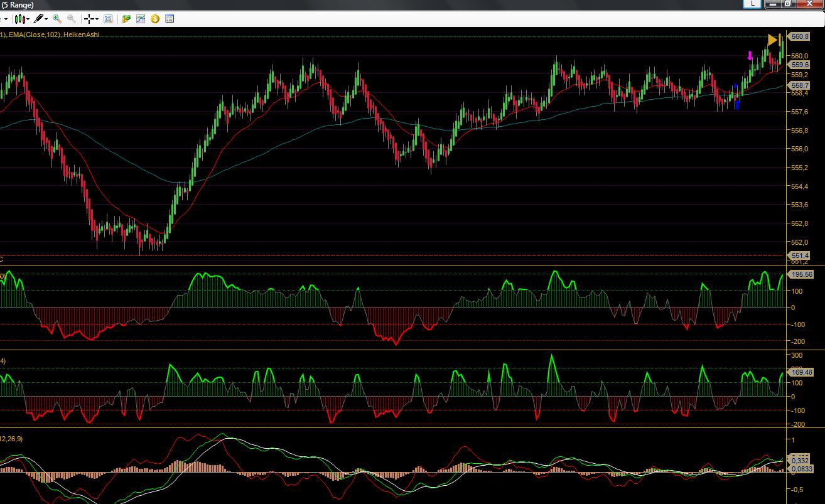Close the chart window
825x504 pixels.
pyautogui.click(x=809, y=4)
